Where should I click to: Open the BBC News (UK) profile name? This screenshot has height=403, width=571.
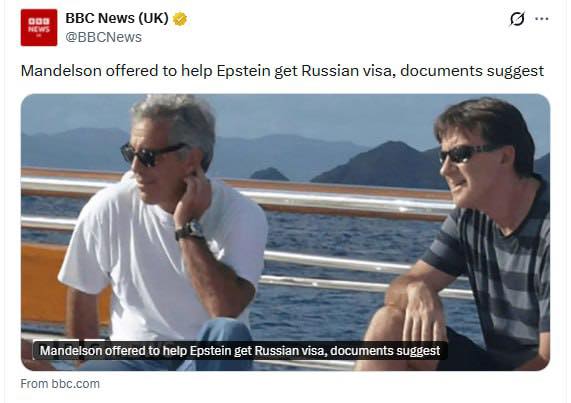click(117, 18)
